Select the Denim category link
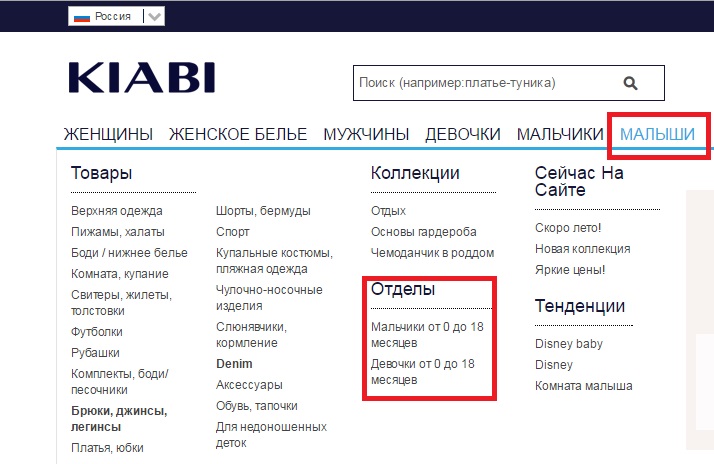The image size is (714, 464). (234, 364)
